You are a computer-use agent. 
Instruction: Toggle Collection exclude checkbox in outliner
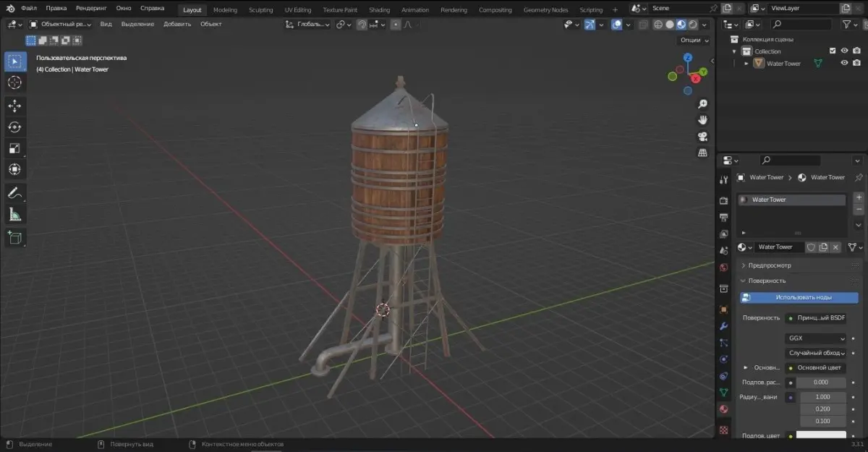point(833,51)
